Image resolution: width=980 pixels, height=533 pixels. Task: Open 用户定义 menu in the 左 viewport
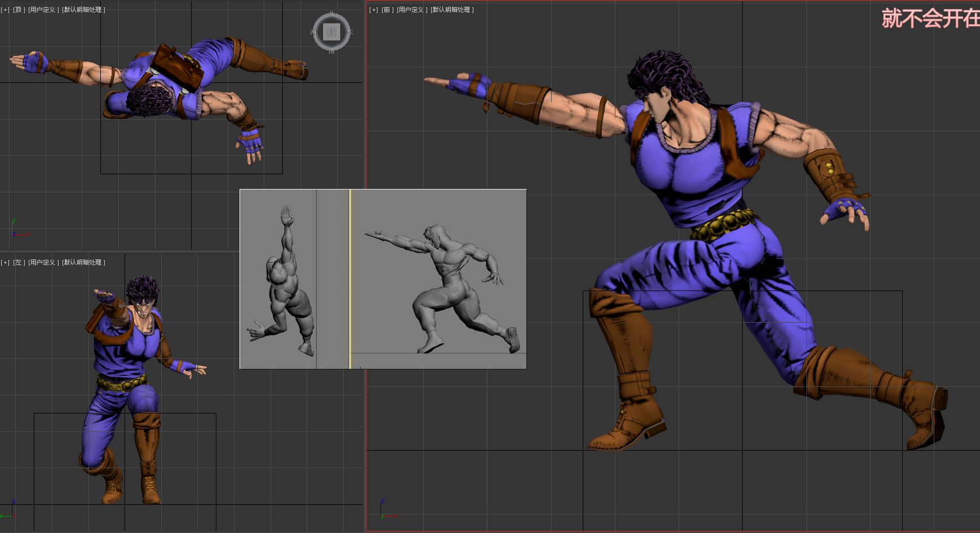pos(43,262)
